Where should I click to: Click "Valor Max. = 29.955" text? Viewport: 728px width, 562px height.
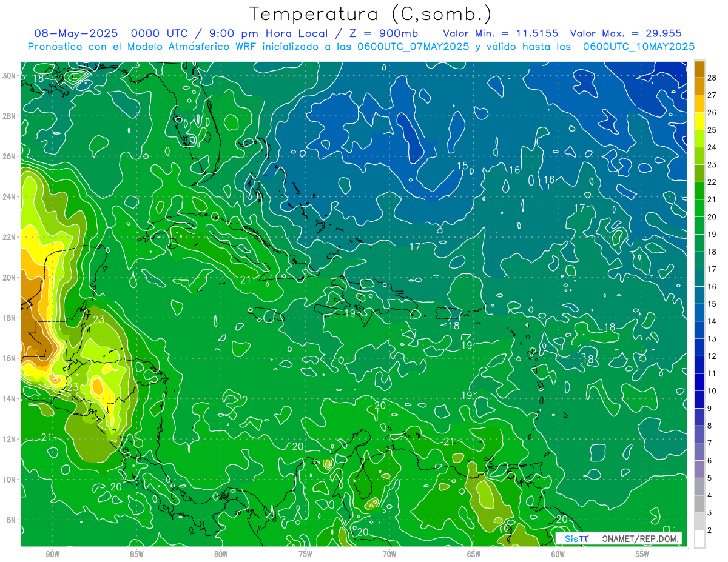click(x=626, y=33)
